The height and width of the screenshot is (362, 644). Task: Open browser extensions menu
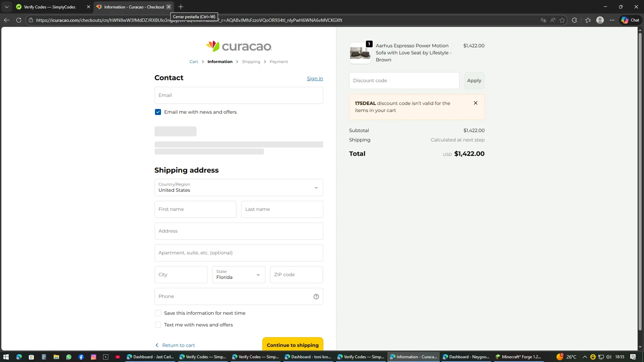574,20
